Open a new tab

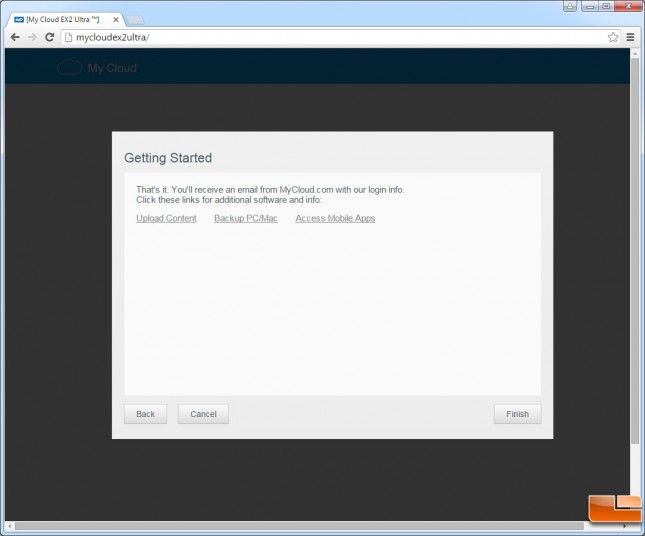pos(135,20)
